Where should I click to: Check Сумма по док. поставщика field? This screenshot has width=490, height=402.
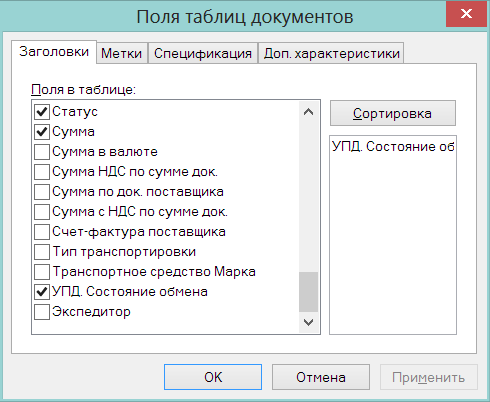(42, 192)
